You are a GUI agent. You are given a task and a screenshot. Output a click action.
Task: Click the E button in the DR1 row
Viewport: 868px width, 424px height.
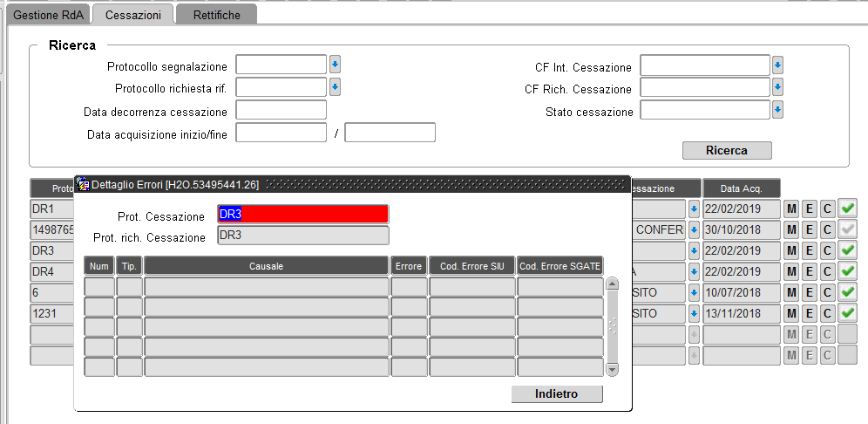tap(810, 209)
